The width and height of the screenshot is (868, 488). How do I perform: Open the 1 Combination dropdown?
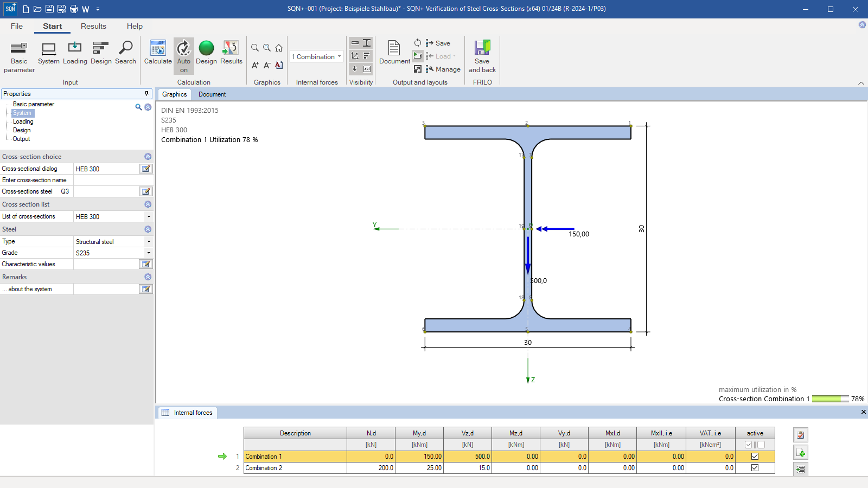click(316, 56)
